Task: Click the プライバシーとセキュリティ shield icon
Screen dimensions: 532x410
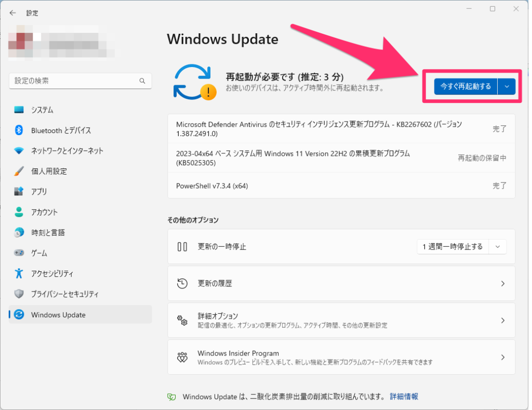Action: point(19,294)
